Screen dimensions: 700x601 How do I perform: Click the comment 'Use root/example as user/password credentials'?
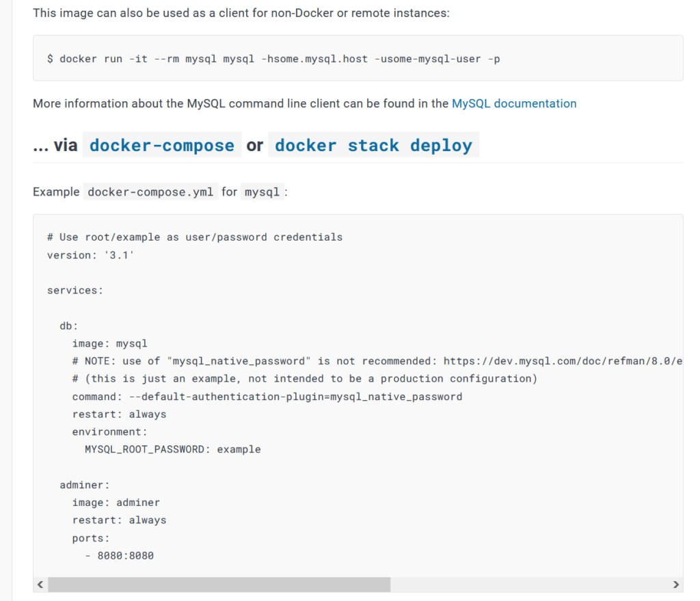(195, 237)
